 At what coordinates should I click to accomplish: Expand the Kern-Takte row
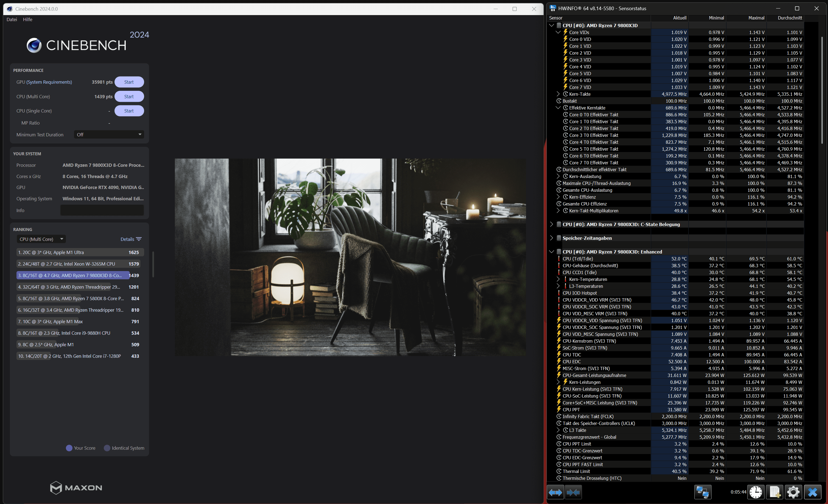pyautogui.click(x=558, y=94)
